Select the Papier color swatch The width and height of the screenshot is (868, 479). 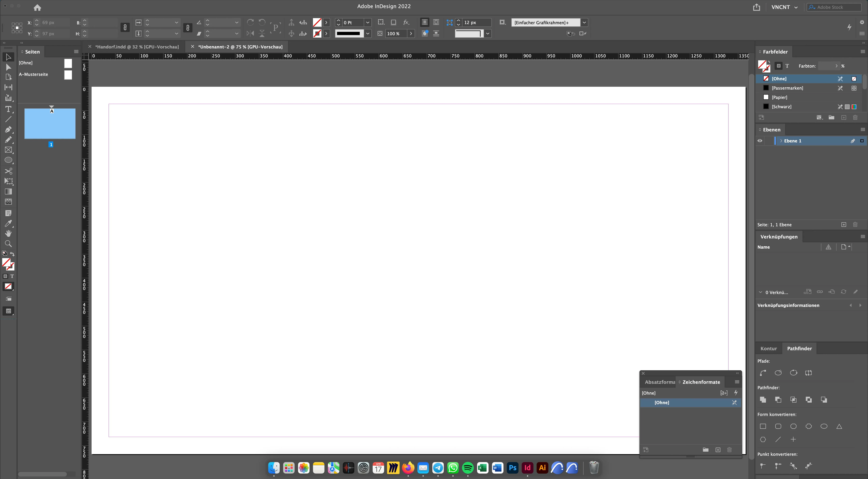click(779, 97)
